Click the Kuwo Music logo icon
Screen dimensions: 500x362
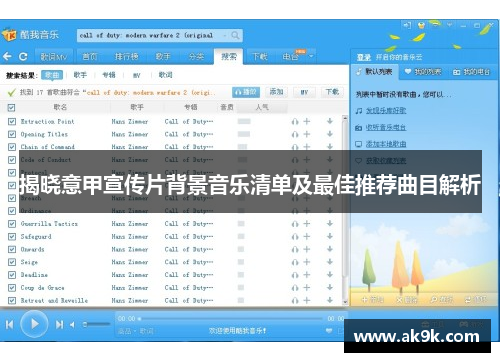9,34
